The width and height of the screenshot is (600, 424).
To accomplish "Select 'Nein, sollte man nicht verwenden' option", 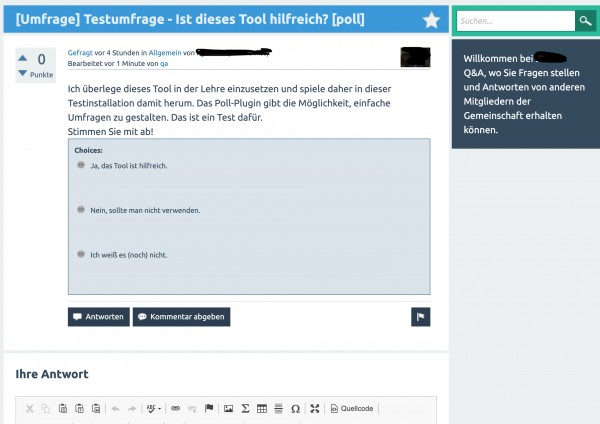I will [81, 209].
